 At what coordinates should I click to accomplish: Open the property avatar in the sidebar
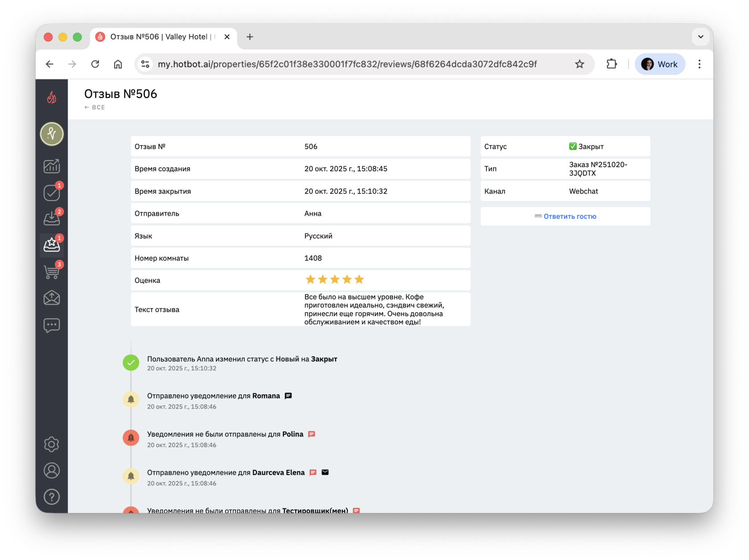click(52, 134)
